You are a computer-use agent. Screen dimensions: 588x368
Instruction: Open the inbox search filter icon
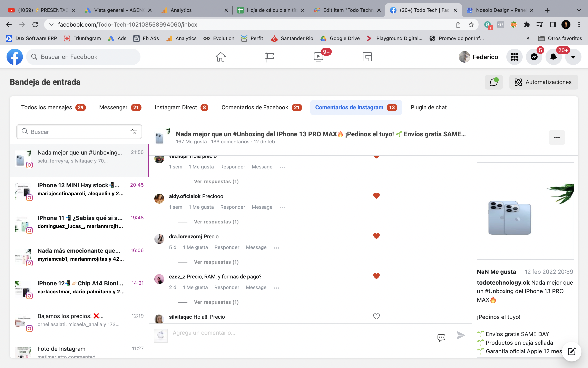coord(133,132)
